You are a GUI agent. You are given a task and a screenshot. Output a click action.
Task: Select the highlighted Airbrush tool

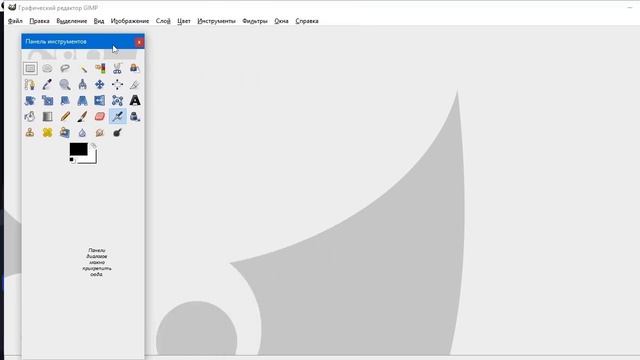pyautogui.click(x=118, y=116)
